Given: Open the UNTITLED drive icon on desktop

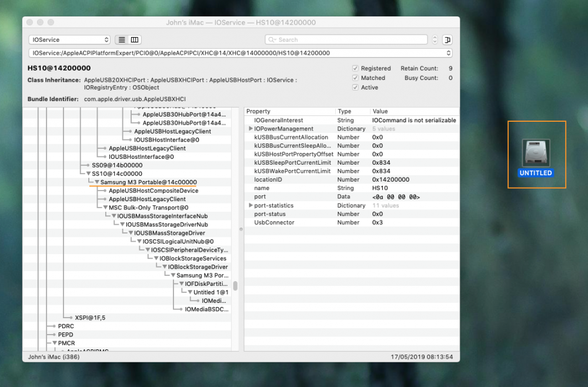Looking at the screenshot, I should pyautogui.click(x=536, y=153).
